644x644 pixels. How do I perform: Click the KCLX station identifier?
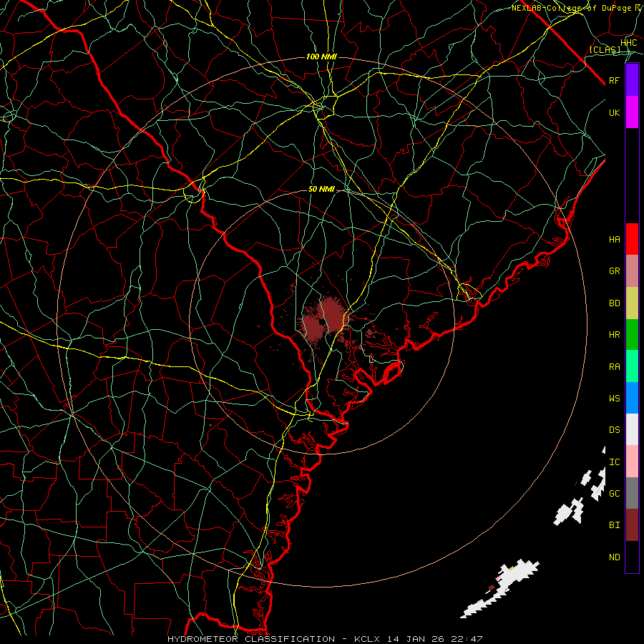[367, 639]
